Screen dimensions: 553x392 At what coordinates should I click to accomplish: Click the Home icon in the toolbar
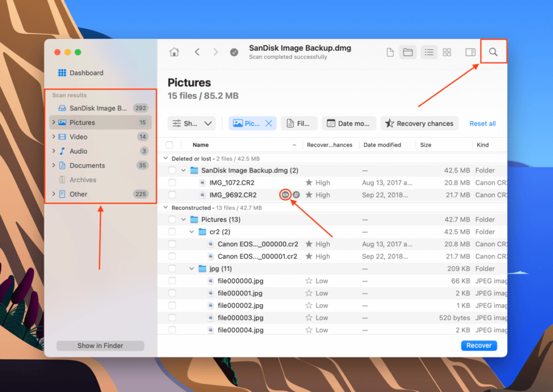click(x=174, y=52)
